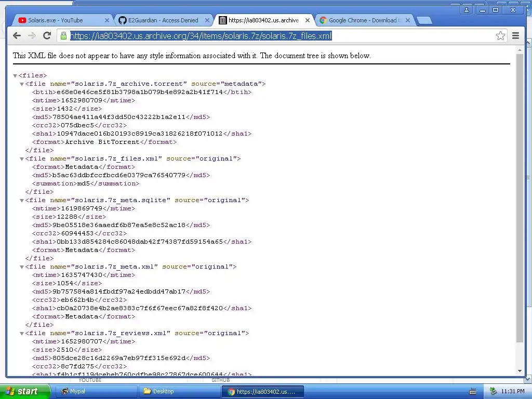Click the page scrollbar down arrow
This screenshot has width=532, height=399.
click(x=520, y=371)
